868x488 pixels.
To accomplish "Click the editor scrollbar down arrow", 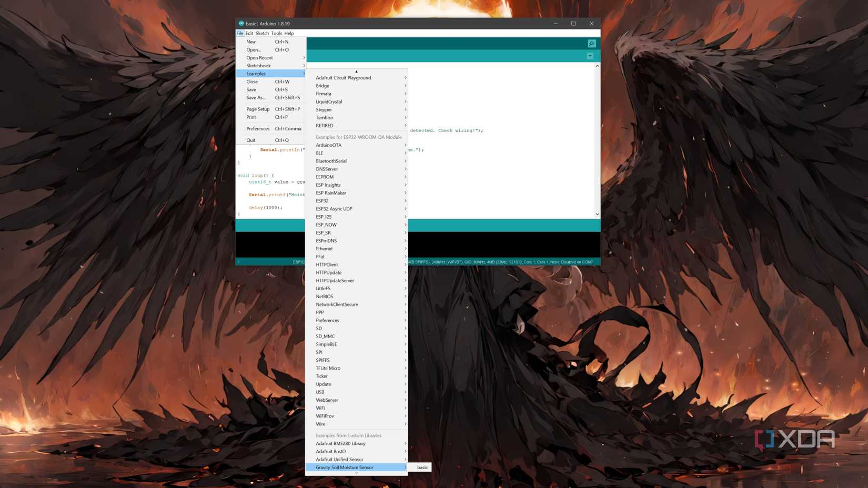I will coord(597,214).
